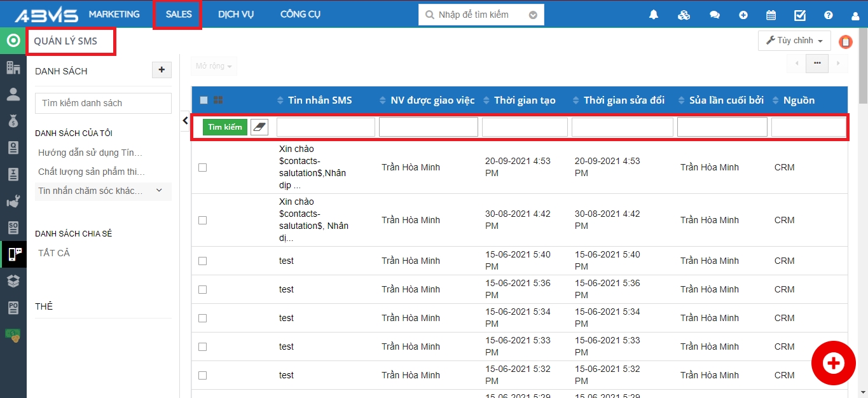The image size is (868, 398).
Task: Check the checkbox of the first test row
Action: tap(202, 261)
